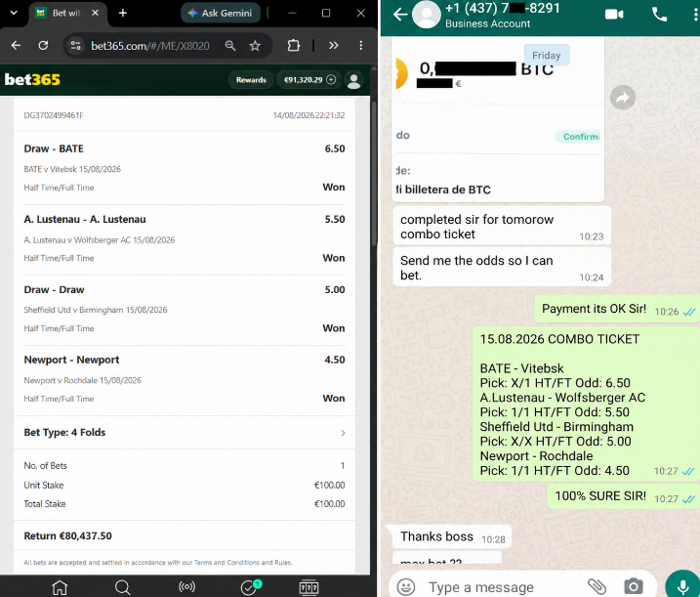Open the BTC payment screenshot message
700x597 pixels.
click(x=498, y=119)
